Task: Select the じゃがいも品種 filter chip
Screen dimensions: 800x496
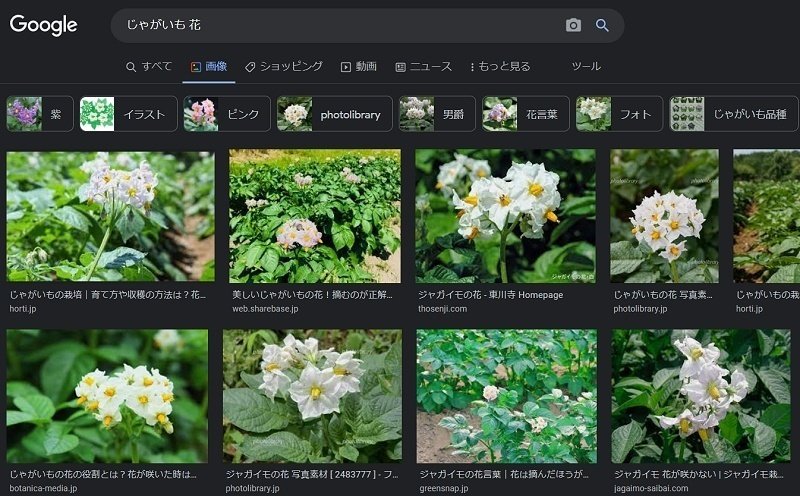Action: [734, 114]
